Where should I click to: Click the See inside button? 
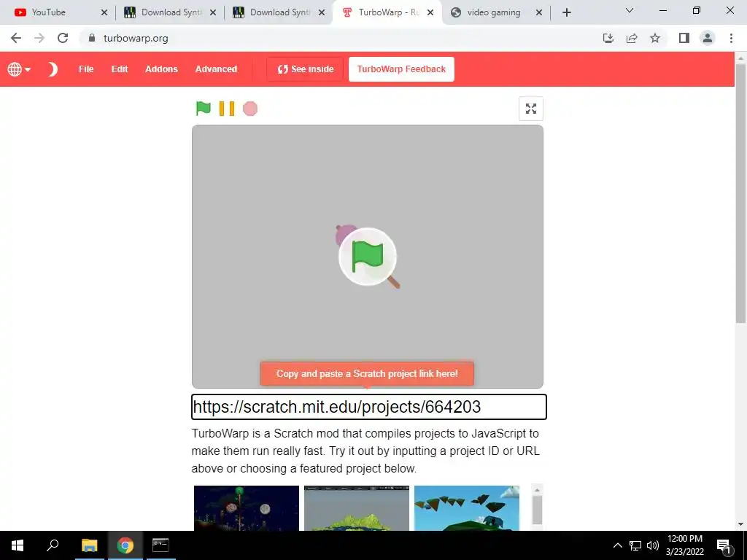[305, 69]
